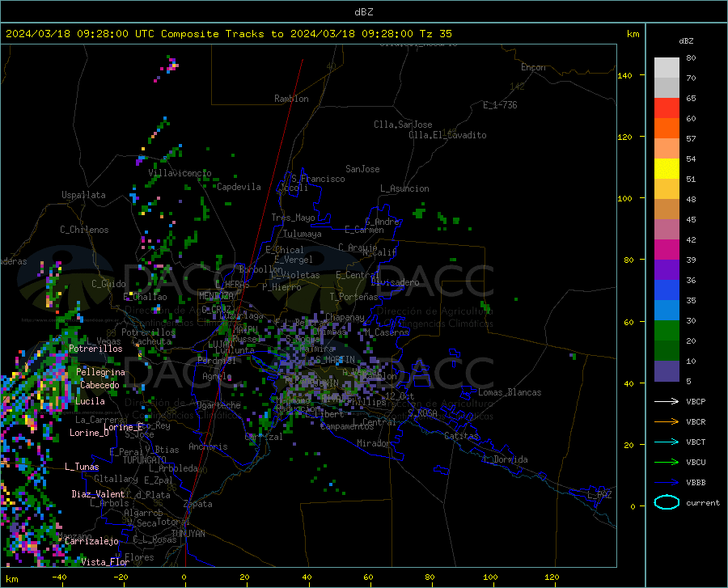Click the Lomas_Blancas map label
Image resolution: width=728 pixels, height=588 pixels.
click(x=510, y=392)
